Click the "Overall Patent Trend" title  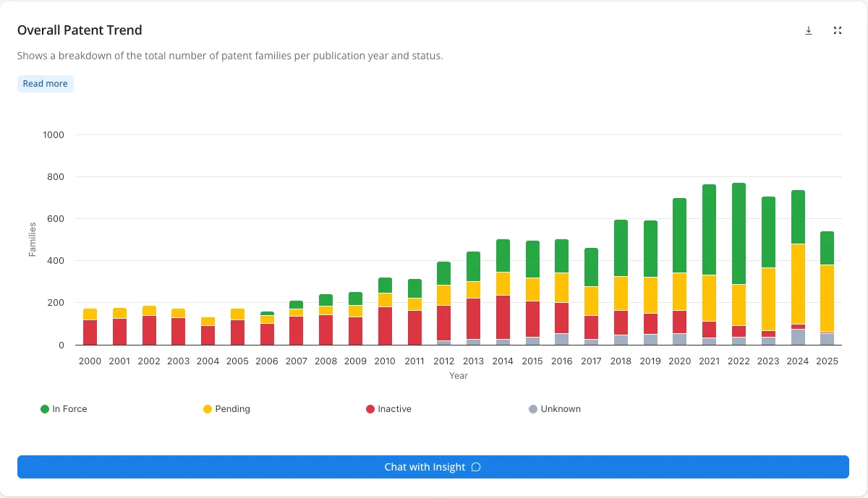click(x=80, y=30)
